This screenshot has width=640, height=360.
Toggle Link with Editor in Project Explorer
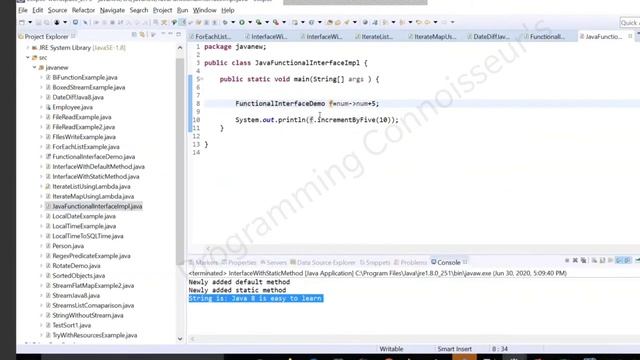pos(142,35)
